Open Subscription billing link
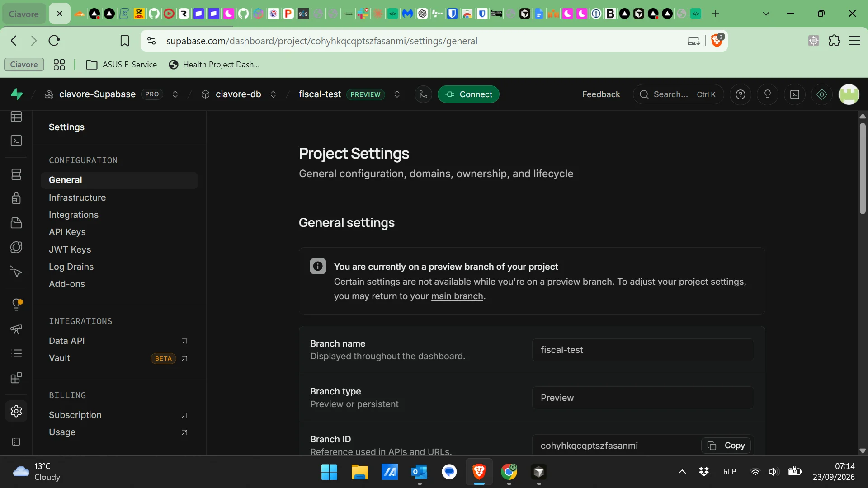This screenshot has height=488, width=868. click(118, 415)
